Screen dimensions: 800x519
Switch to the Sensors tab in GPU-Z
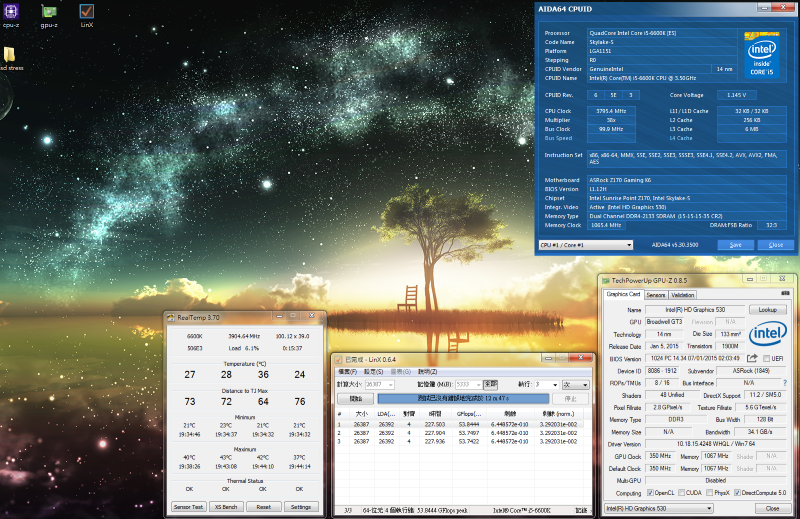656,295
